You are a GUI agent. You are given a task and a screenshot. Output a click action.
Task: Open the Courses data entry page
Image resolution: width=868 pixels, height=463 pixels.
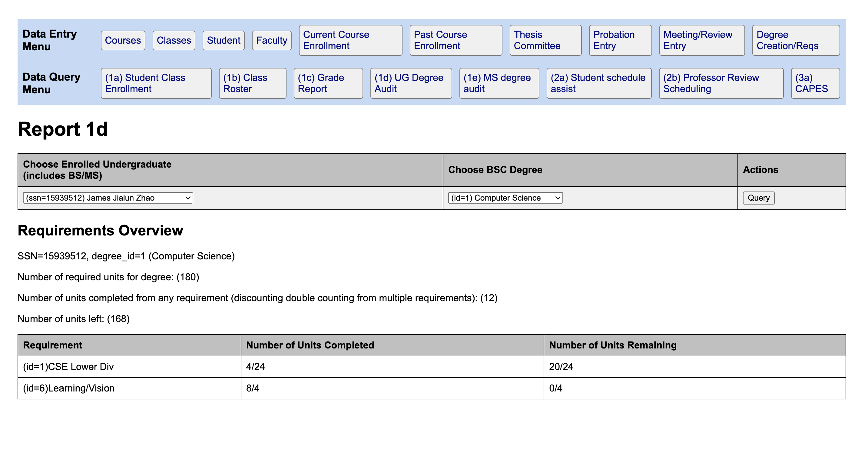coord(123,41)
